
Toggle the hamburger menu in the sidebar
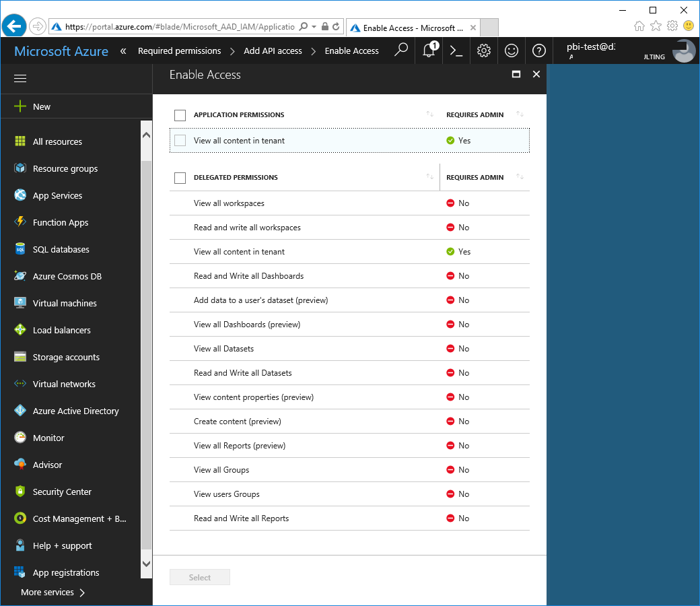(20, 79)
